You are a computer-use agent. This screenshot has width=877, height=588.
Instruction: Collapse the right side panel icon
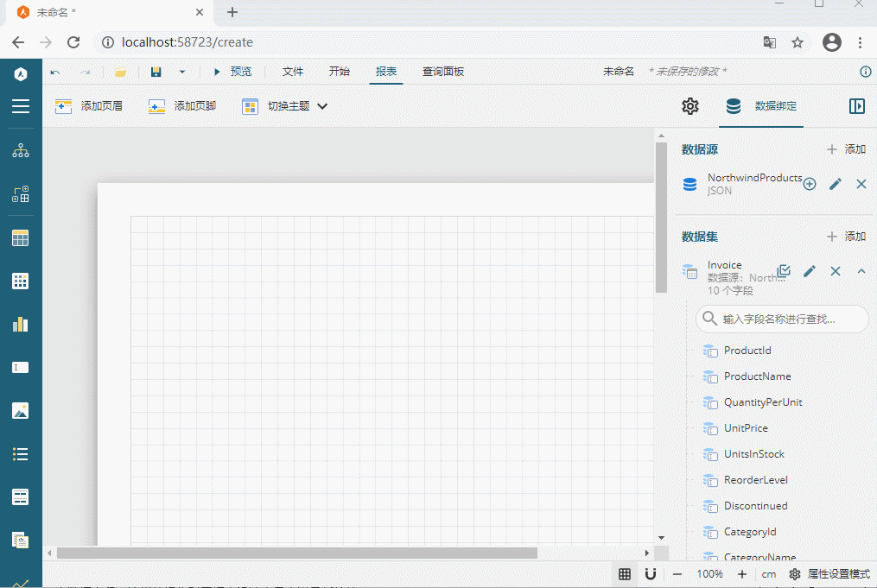click(857, 106)
